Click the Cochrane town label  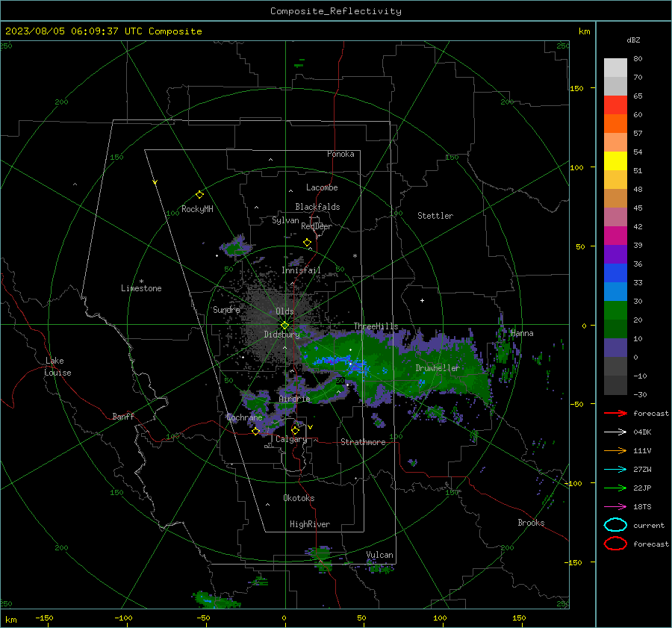(x=244, y=417)
